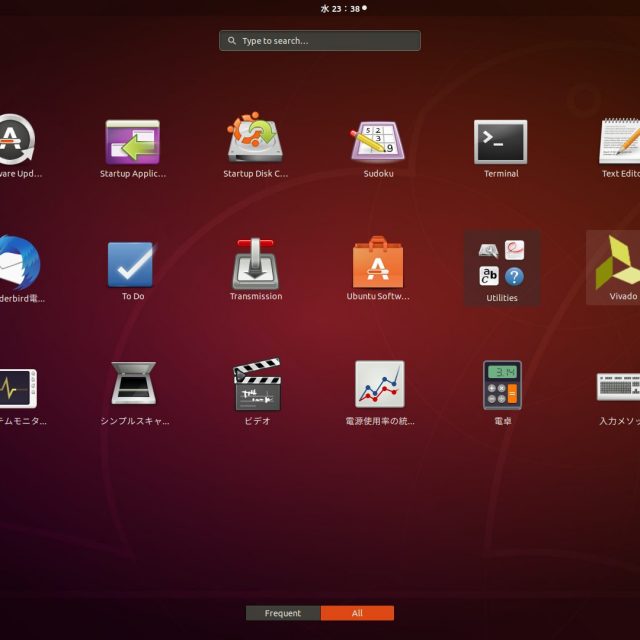This screenshot has height=640, width=640.
Task: Start the Sudoku game
Action: click(378, 143)
